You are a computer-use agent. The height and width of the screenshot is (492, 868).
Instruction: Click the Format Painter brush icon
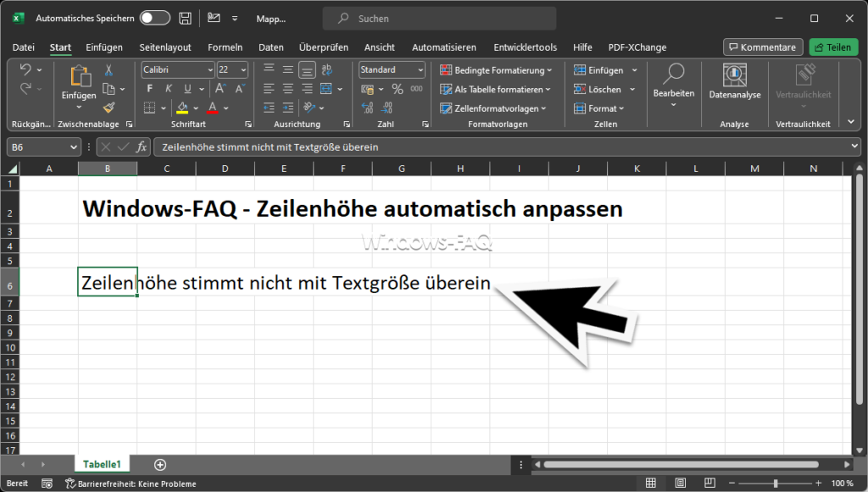[109, 108]
